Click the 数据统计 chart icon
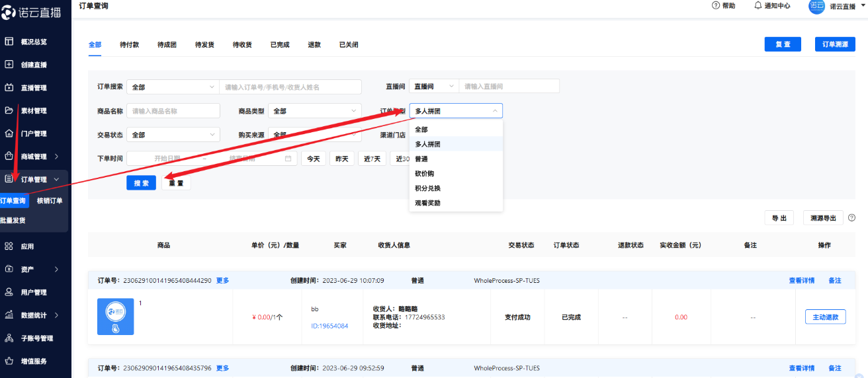 click(9, 315)
